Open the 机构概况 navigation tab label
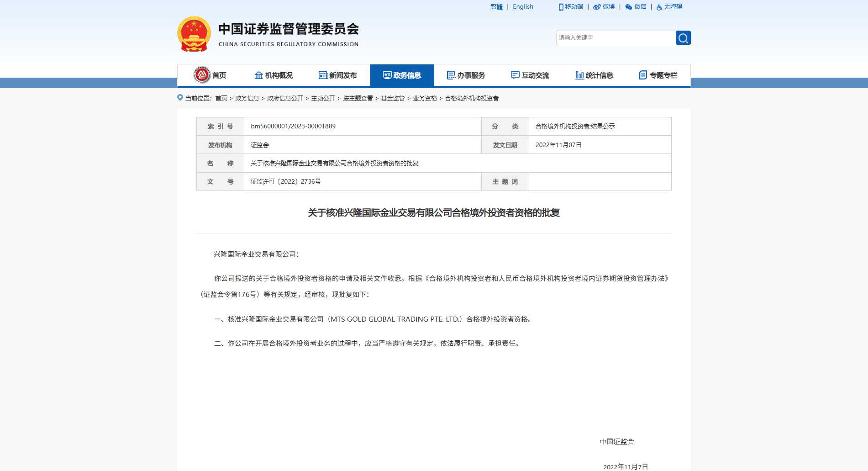This screenshot has width=868, height=471. (279, 75)
